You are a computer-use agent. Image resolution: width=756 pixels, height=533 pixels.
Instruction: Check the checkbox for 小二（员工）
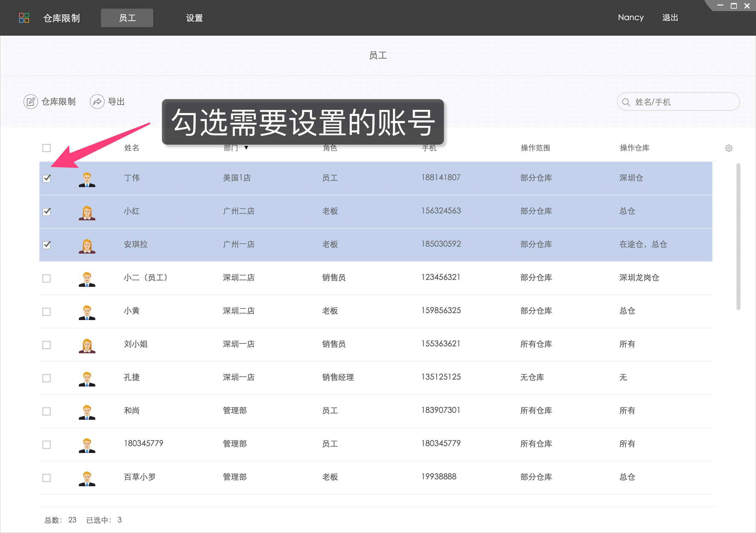(x=46, y=279)
